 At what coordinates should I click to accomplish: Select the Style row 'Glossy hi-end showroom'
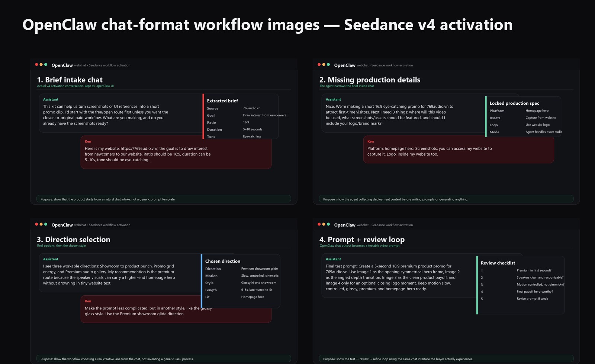[242, 283]
